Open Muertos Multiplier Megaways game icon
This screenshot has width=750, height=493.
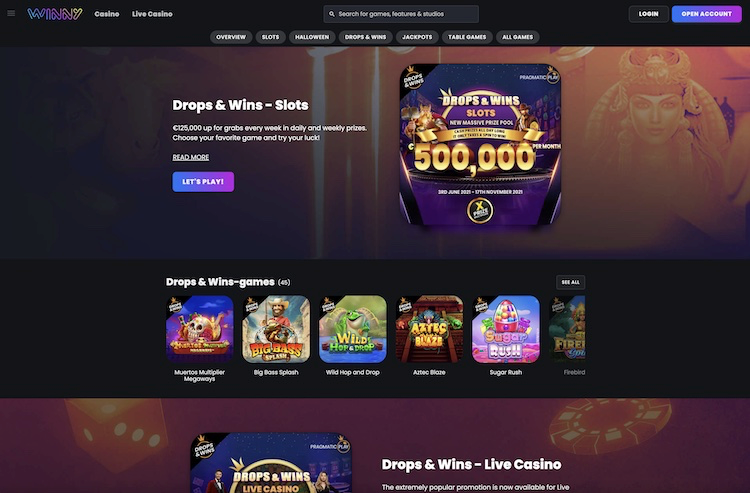click(199, 329)
